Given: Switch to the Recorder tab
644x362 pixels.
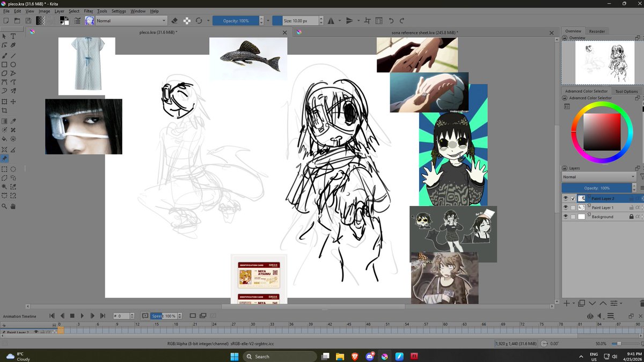Looking at the screenshot, I should coord(597,31).
